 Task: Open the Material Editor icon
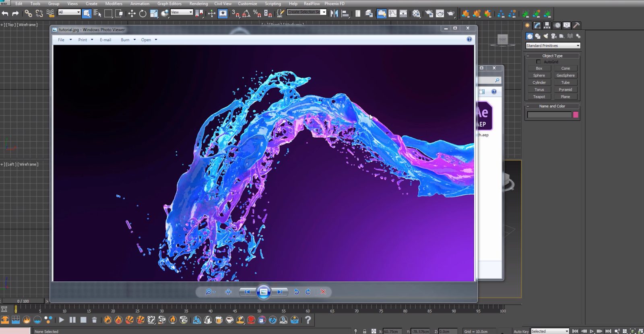416,14
